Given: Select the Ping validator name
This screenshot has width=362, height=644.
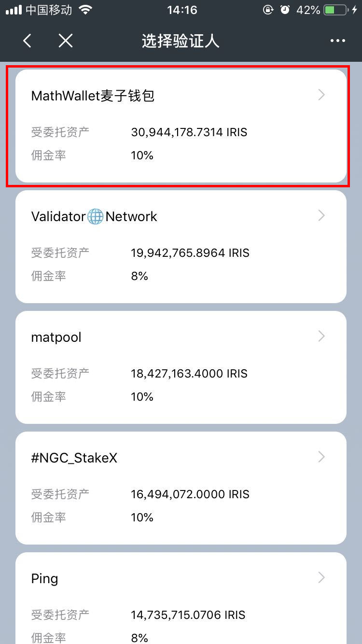Looking at the screenshot, I should [44, 578].
